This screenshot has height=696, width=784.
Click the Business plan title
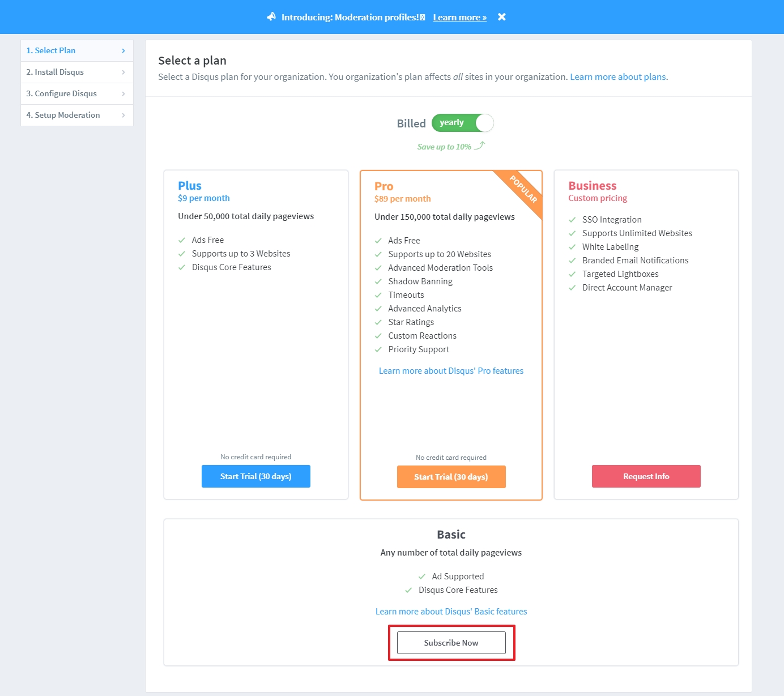pyautogui.click(x=593, y=186)
